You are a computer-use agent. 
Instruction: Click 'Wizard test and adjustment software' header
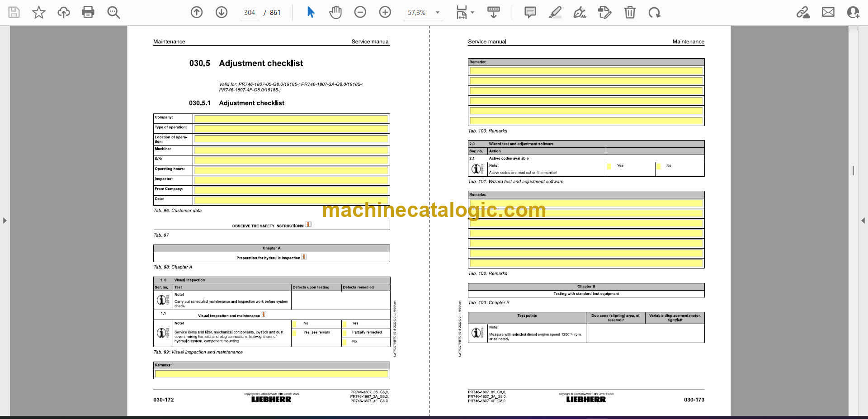[521, 144]
